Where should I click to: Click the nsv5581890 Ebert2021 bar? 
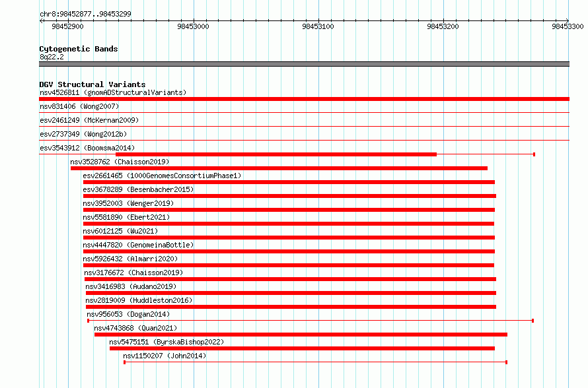pyautogui.click(x=288, y=224)
